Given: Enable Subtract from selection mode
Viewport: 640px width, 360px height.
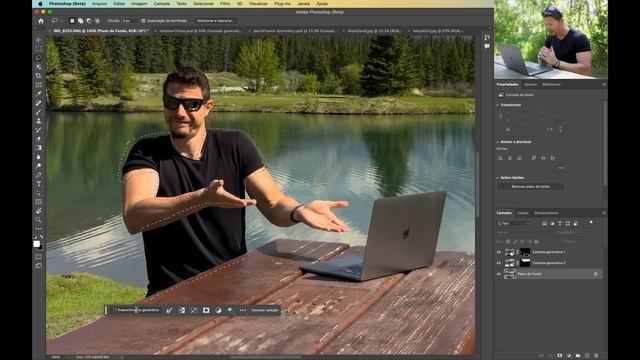Looking at the screenshot, I should pyautogui.click(x=89, y=20).
